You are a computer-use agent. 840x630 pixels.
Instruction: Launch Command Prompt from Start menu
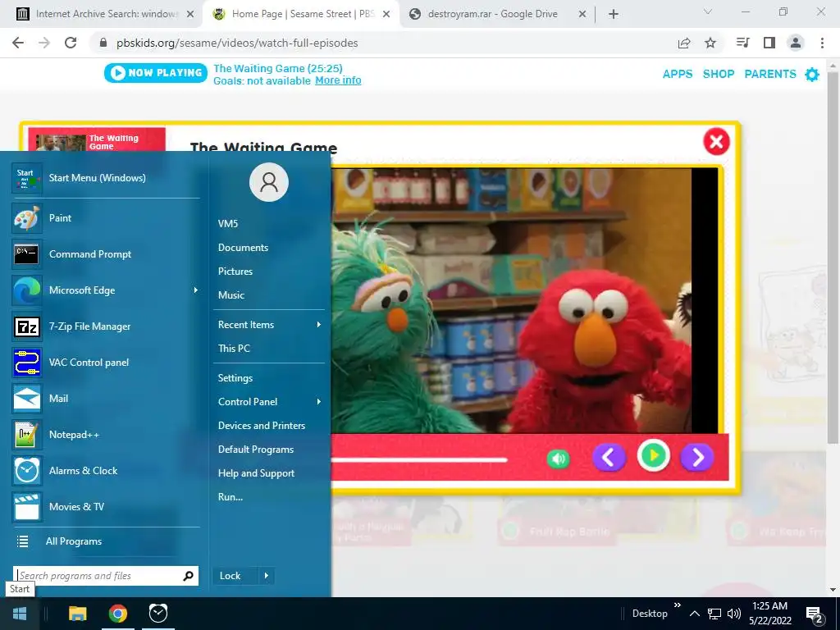106,254
